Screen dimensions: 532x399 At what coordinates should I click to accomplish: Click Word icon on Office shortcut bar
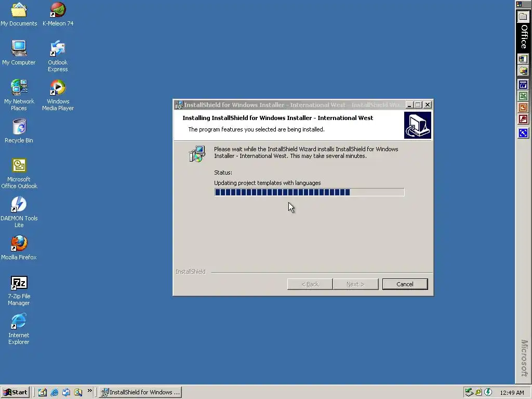click(523, 85)
